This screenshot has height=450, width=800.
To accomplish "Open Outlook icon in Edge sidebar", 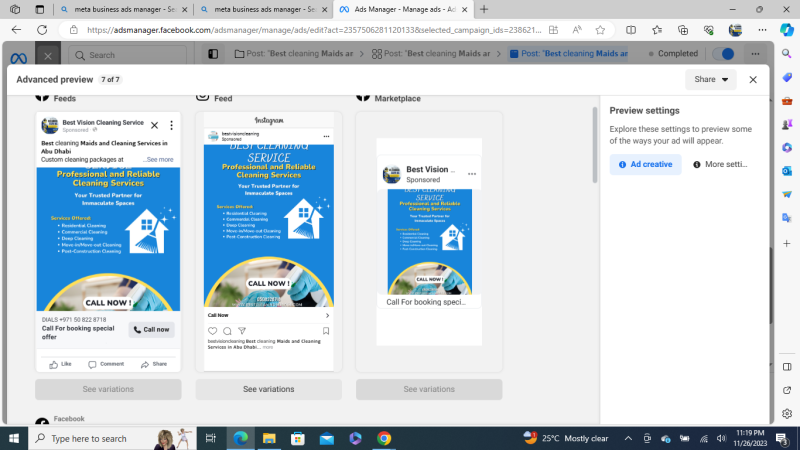I will 787,171.
